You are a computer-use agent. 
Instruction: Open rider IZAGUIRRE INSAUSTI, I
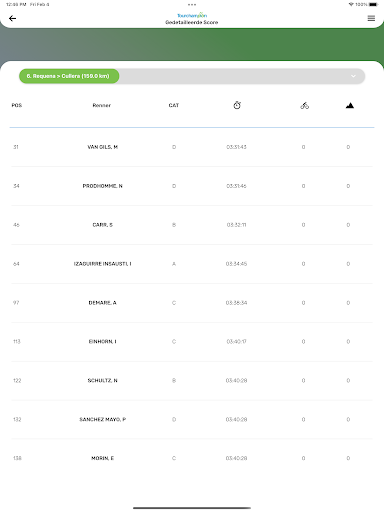pyautogui.click(x=103, y=264)
